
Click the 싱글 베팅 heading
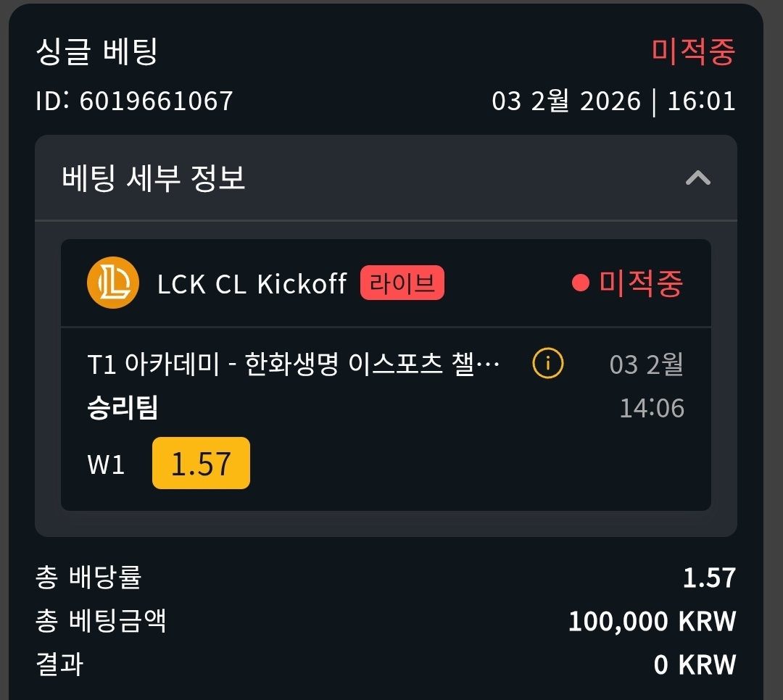96,52
